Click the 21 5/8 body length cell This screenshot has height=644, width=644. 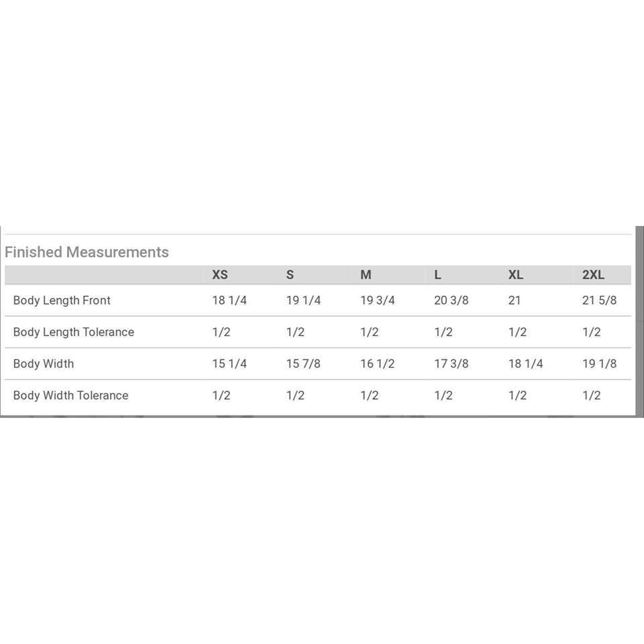[x=599, y=301]
